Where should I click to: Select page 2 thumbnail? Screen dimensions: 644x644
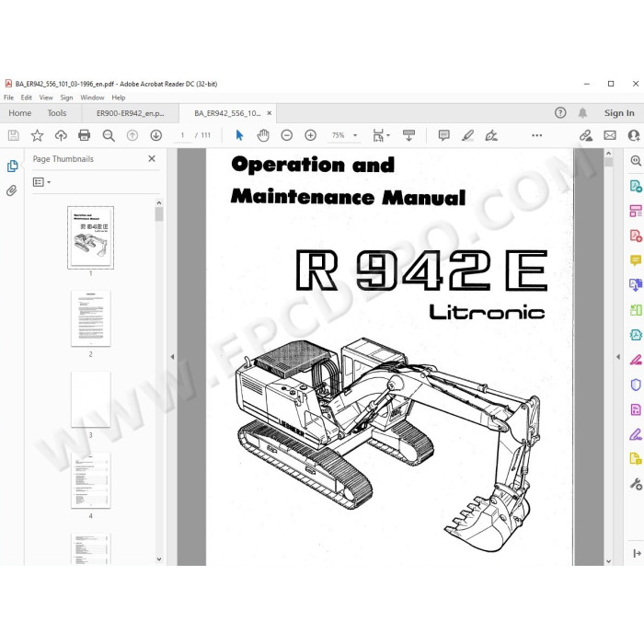91,318
